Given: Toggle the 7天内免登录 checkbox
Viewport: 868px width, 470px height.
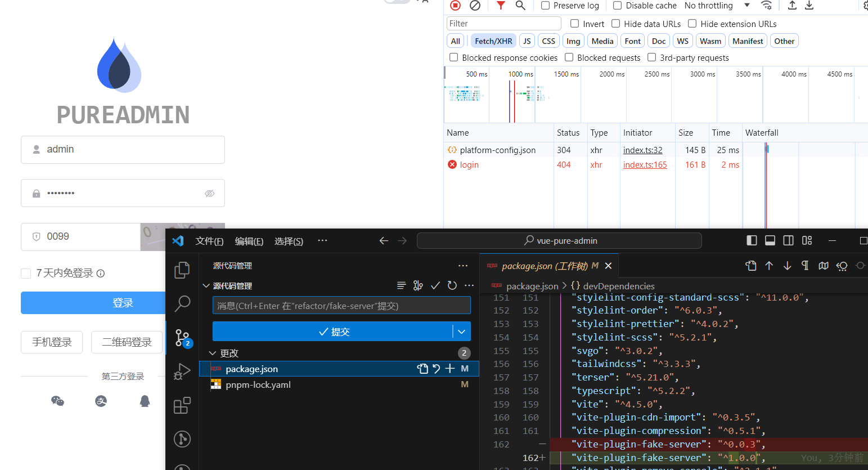Looking at the screenshot, I should pyautogui.click(x=26, y=273).
